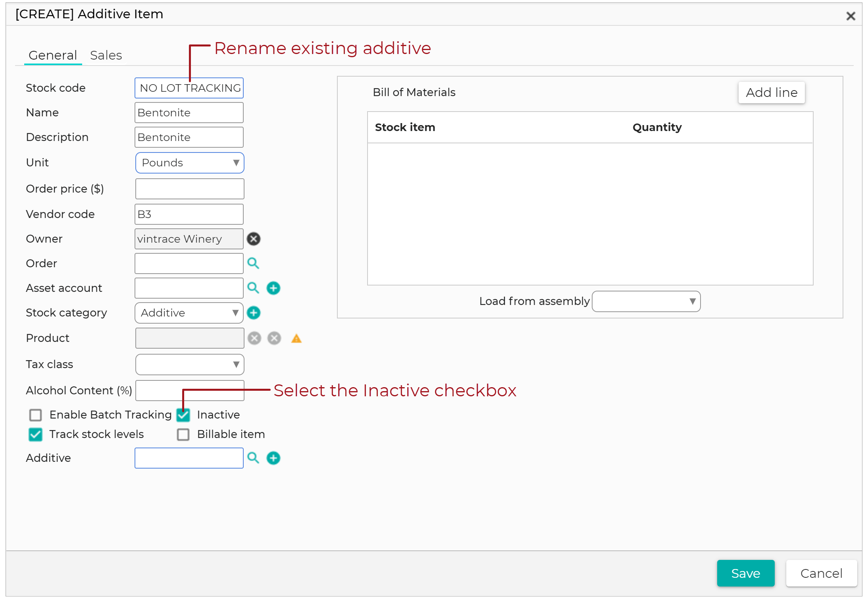Click the Vendor code field containing B3

[189, 214]
